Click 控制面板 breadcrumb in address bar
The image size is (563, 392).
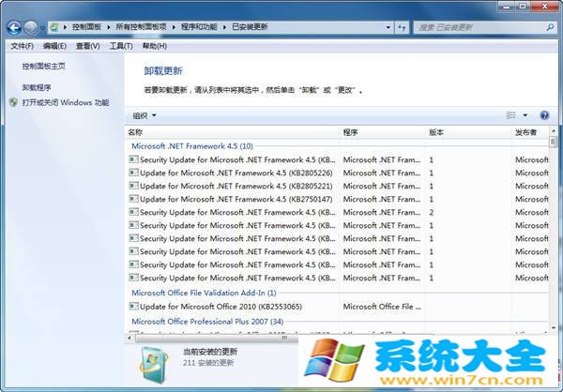point(86,27)
